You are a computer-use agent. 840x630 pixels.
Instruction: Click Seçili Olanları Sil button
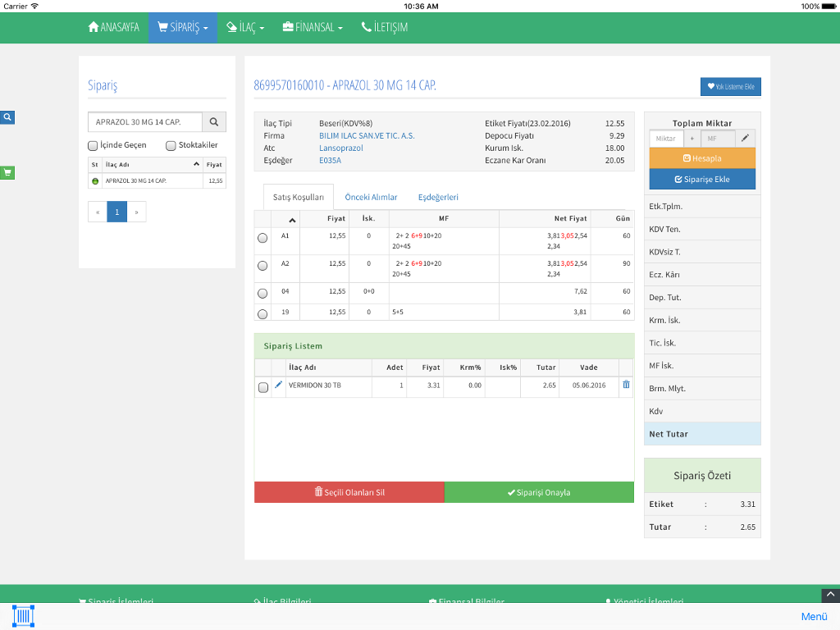349,492
